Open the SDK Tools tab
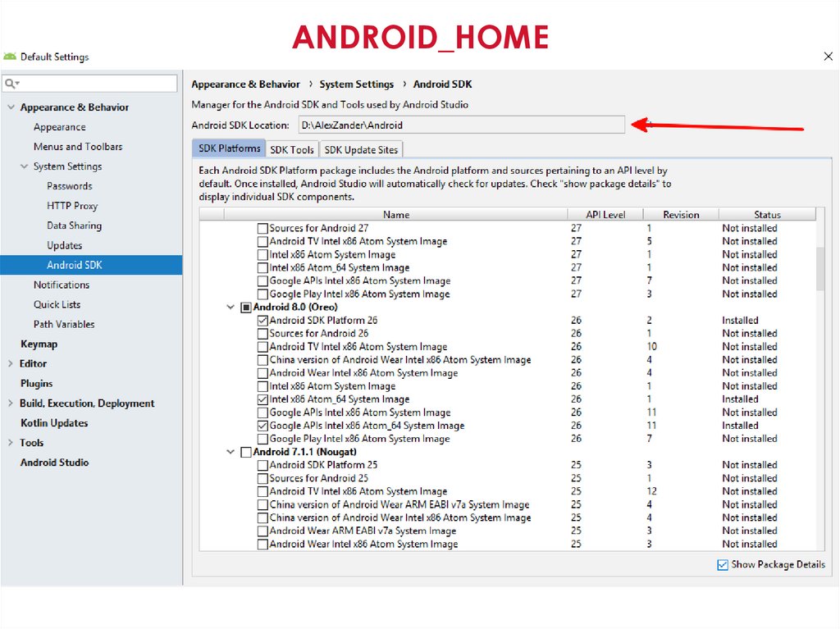 [292, 149]
